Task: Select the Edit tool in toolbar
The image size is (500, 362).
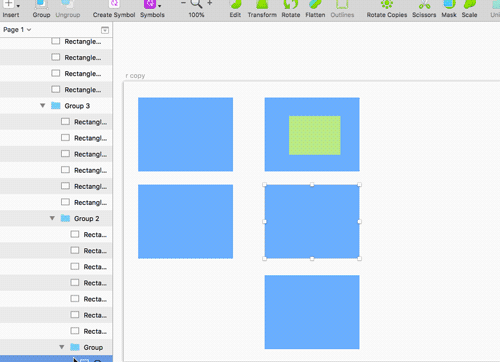Action: (x=235, y=4)
